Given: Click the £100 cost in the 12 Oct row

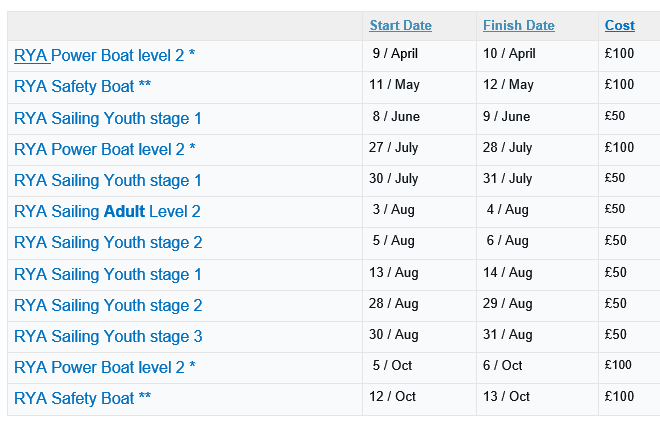Looking at the screenshot, I should (x=619, y=396).
